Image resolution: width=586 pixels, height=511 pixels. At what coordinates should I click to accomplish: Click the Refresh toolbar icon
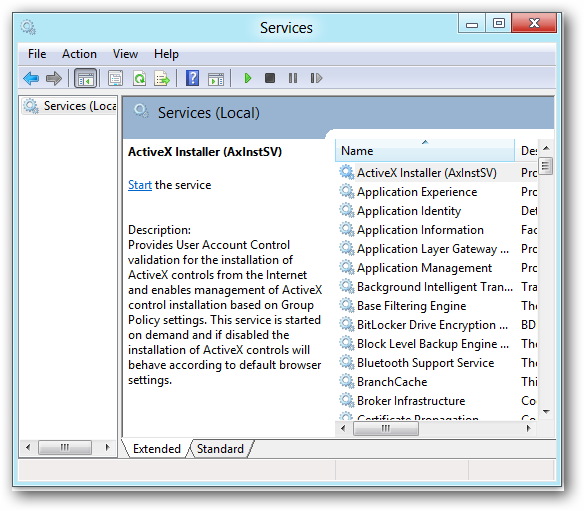[139, 79]
